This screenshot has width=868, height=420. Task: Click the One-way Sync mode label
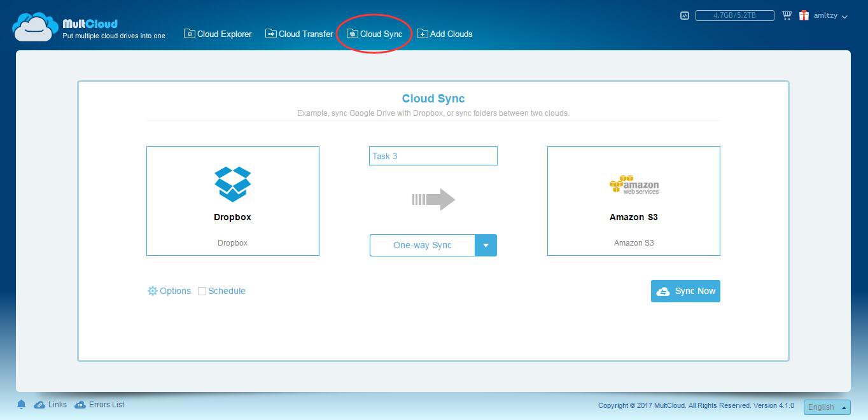(x=423, y=245)
